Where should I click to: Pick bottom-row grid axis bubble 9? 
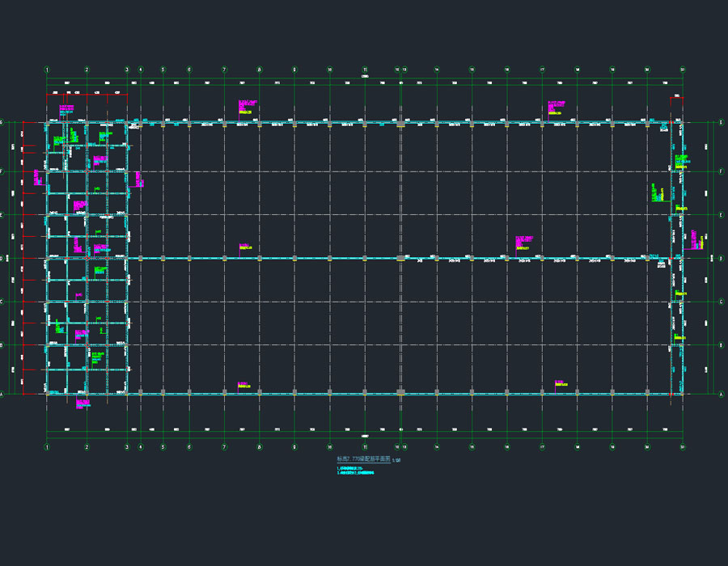[x=294, y=447]
